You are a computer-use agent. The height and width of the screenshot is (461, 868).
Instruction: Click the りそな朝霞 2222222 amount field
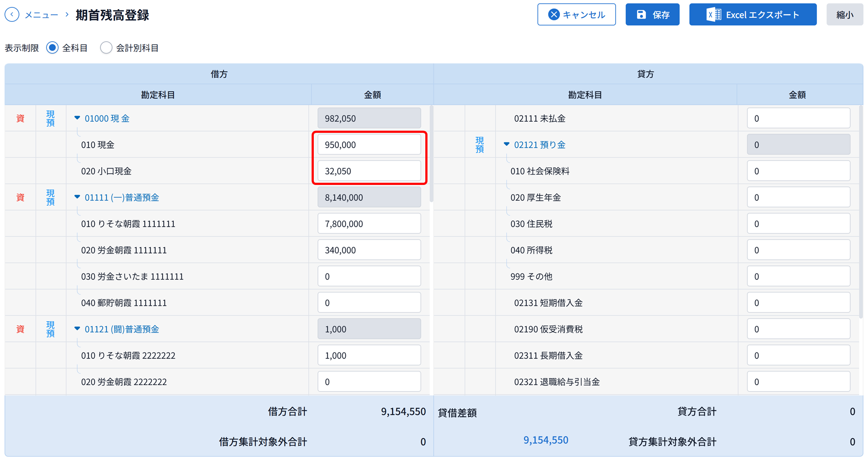pyautogui.click(x=369, y=356)
